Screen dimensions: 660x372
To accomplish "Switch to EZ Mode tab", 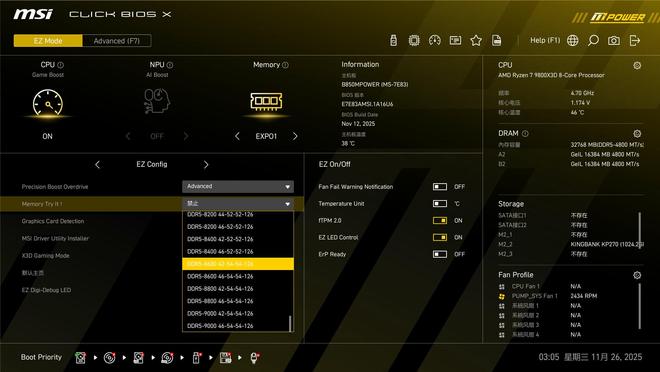I will tap(48, 41).
